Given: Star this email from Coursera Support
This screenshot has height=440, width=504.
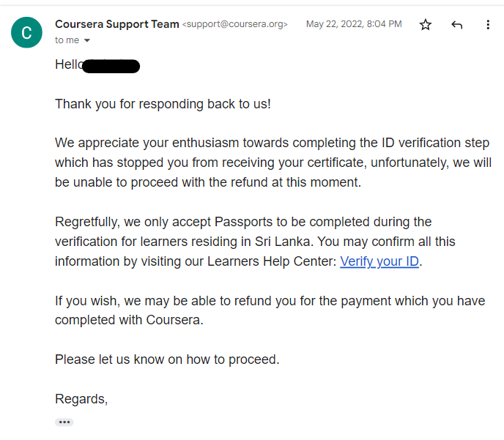Looking at the screenshot, I should [425, 24].
